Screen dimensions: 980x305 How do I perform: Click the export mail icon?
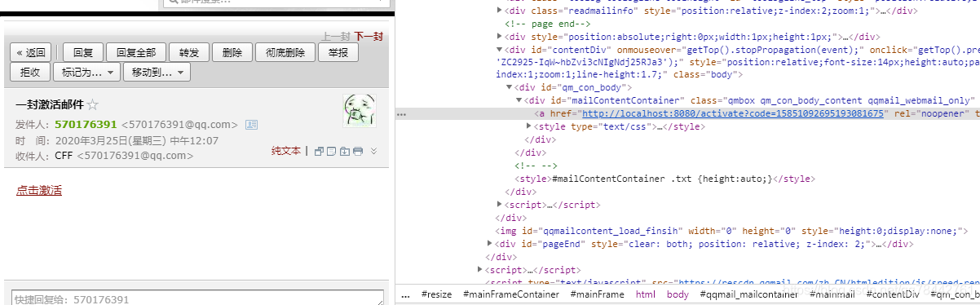point(345,151)
